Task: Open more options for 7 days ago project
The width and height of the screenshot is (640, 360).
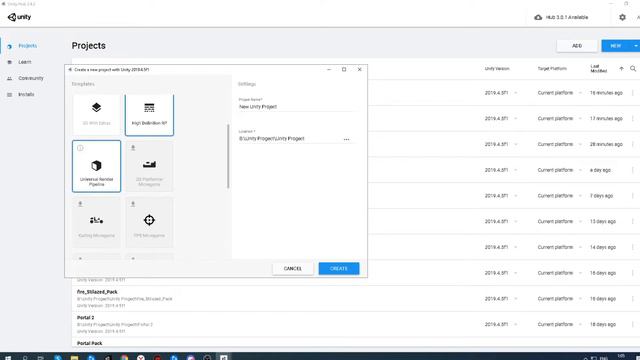Action: coord(633,196)
